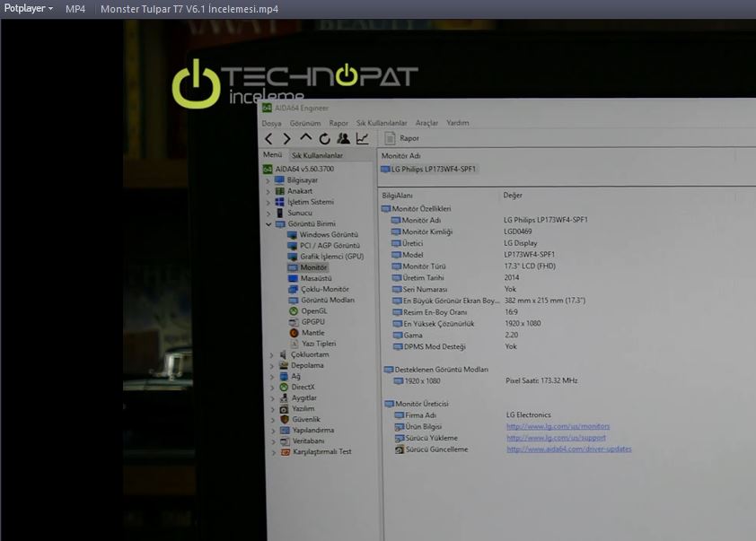The image size is (756, 541).
Task: Click the MP4 format label in title bar
Action: [x=75, y=9]
